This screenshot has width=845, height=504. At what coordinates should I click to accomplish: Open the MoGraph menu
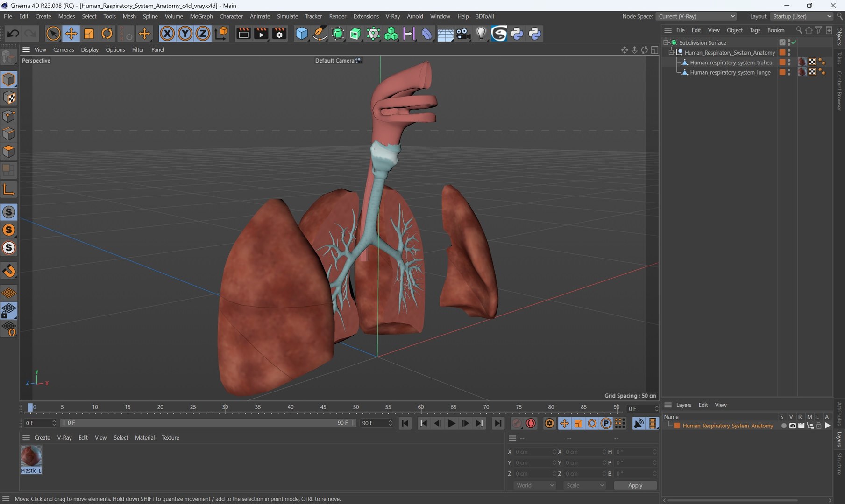(201, 16)
